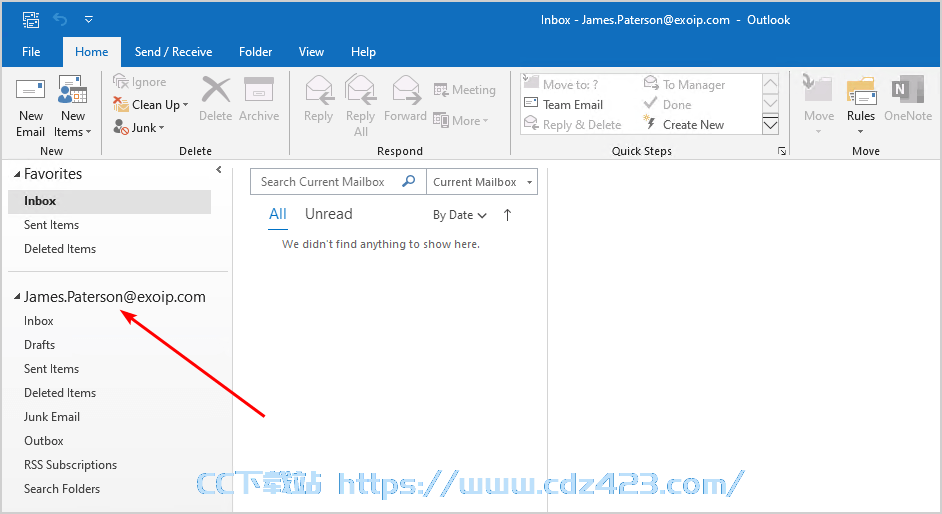Open Deleted Items under James.Paterson account
The height and width of the screenshot is (514, 942).
[x=60, y=393]
